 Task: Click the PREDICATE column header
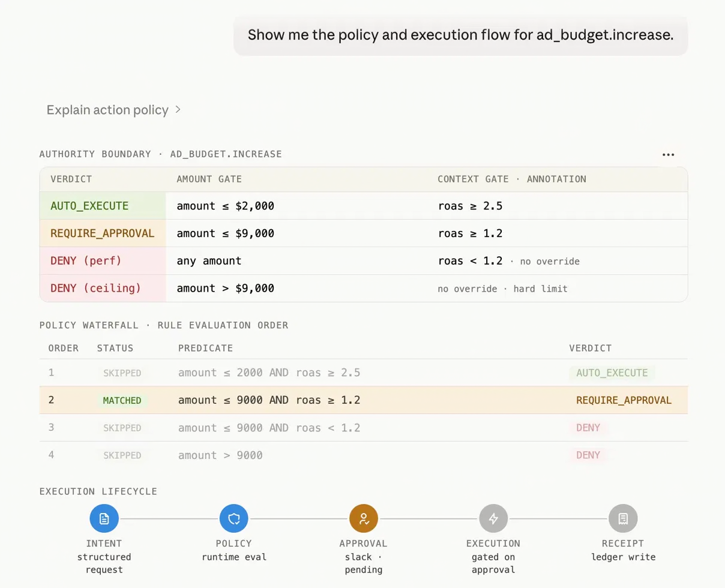(x=205, y=348)
